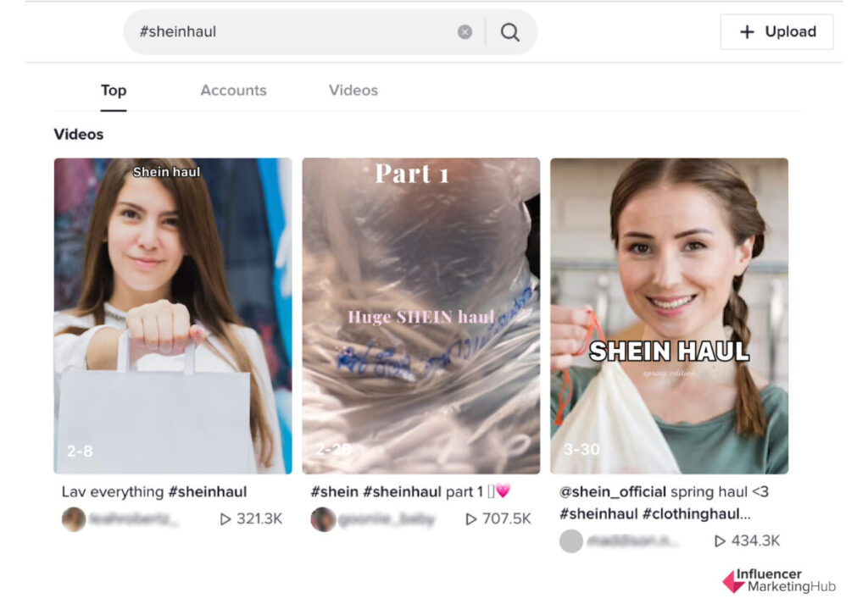Image resolution: width=868 pixels, height=615 pixels.
Task: Click the #clothinghaul hashtag link
Action: coord(697,514)
